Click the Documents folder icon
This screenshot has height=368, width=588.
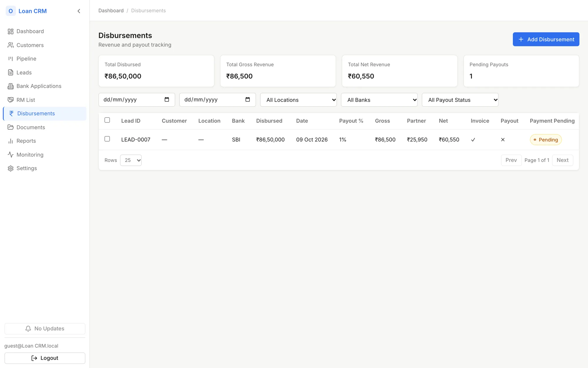[11, 127]
